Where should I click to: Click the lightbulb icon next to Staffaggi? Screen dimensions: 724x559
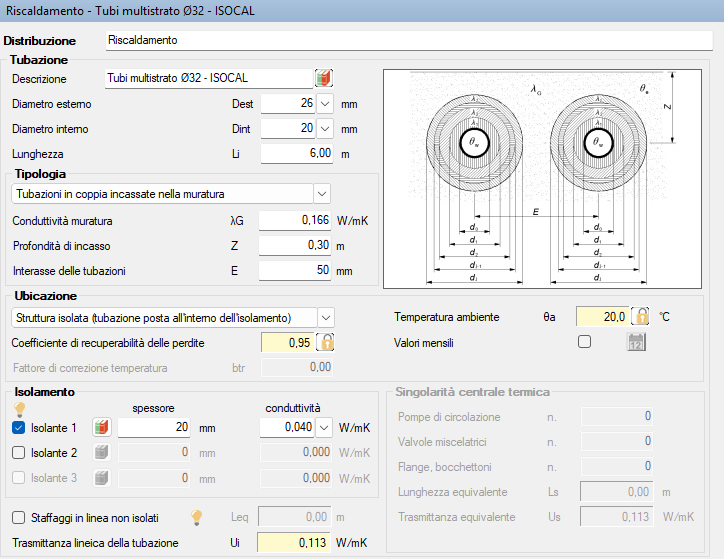(x=199, y=517)
